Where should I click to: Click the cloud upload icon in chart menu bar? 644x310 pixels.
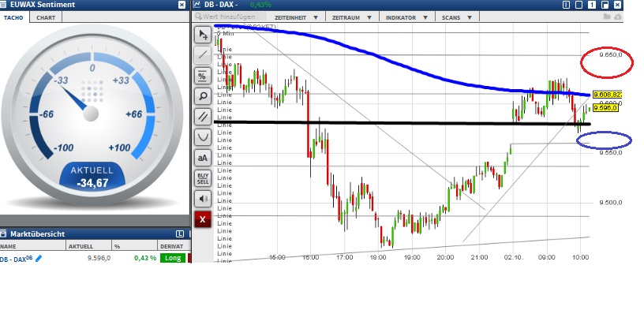coord(617,17)
